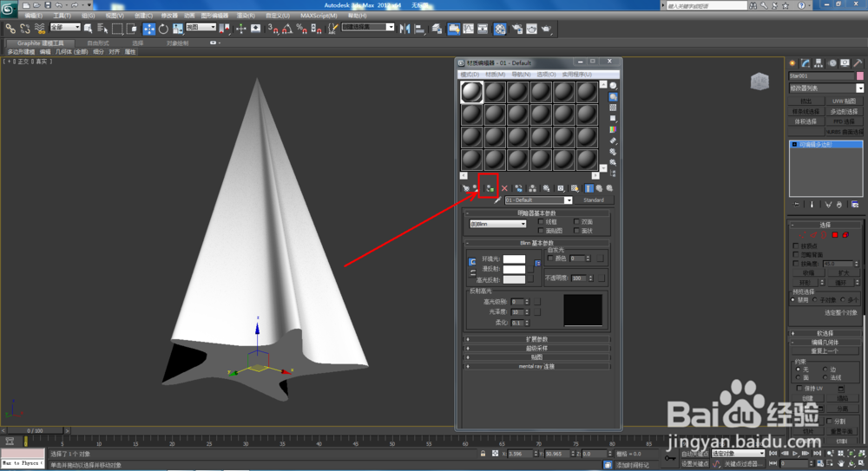868x471 pixels.
Task: Click the render teapot icon
Action: (546, 29)
